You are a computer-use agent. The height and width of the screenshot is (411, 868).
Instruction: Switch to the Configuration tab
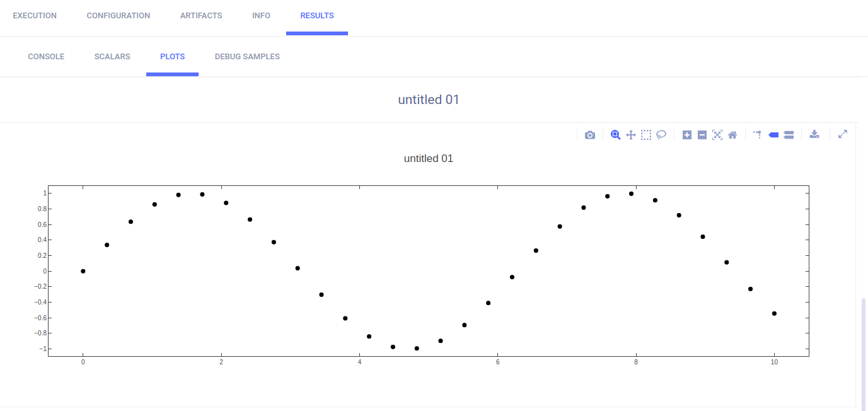119,16
